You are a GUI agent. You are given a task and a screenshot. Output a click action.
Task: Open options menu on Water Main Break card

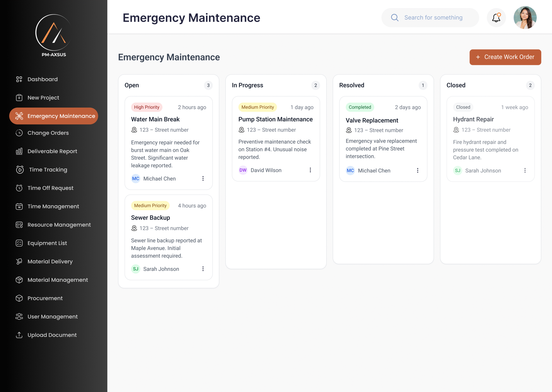click(x=203, y=178)
